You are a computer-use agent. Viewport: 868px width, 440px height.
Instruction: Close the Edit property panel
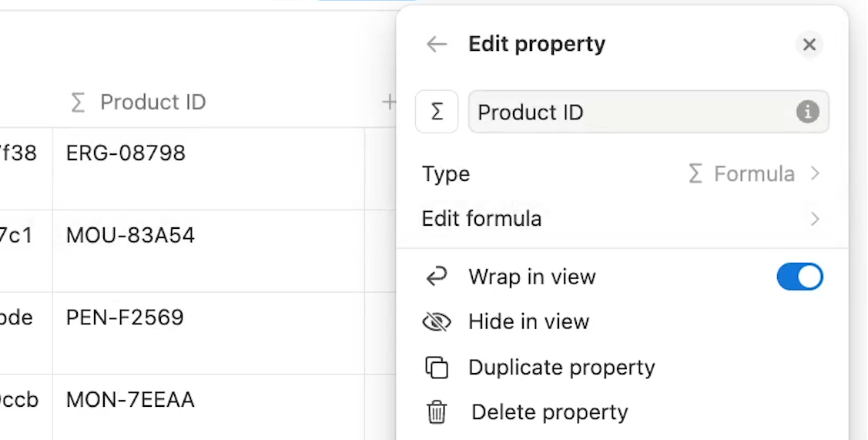(809, 45)
